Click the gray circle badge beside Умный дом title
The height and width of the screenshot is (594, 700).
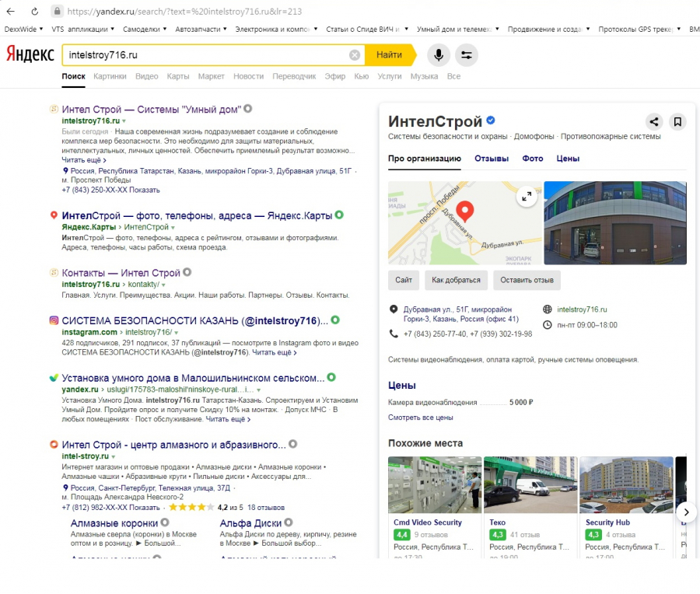point(248,108)
